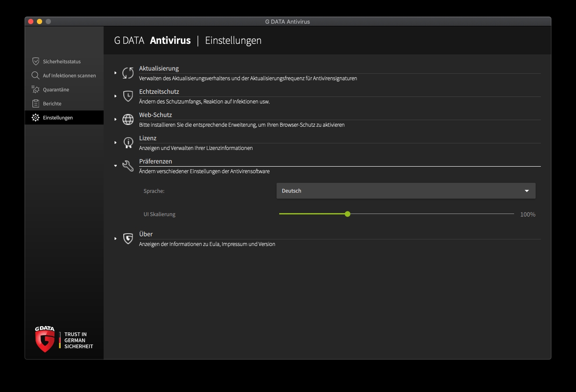Click the Präferenzen description text
The width and height of the screenshot is (576, 392).
point(205,171)
